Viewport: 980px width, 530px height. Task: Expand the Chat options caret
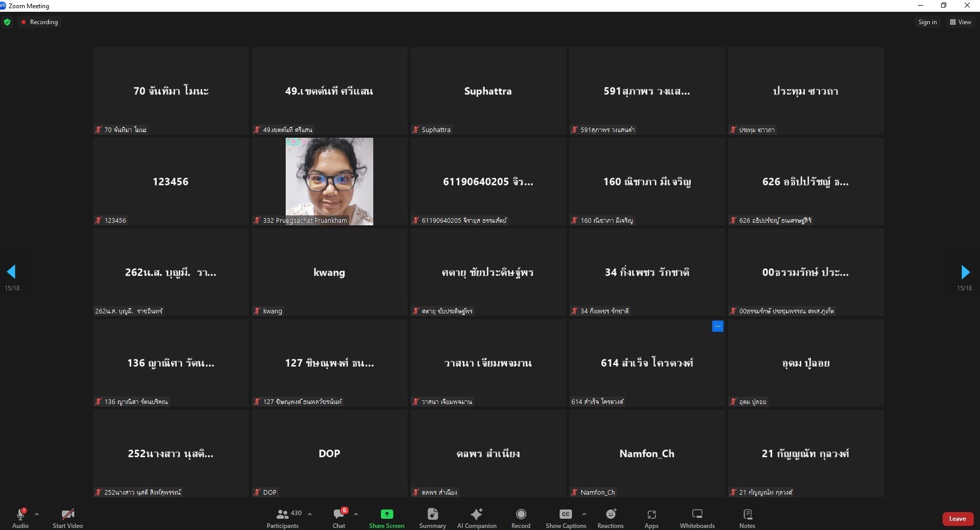[x=356, y=514]
